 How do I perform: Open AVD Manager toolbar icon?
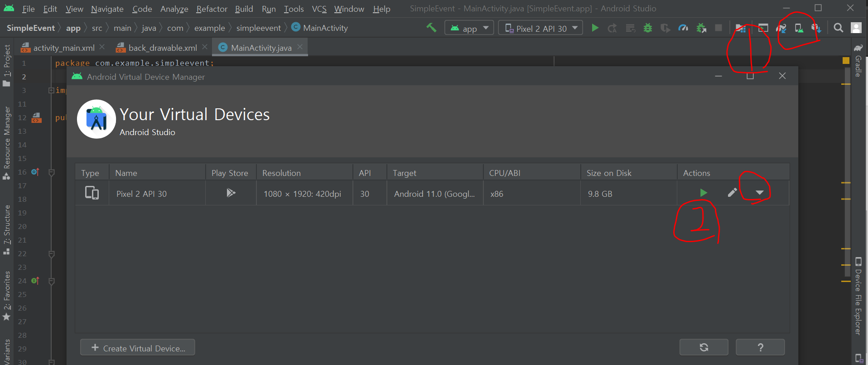(x=799, y=28)
